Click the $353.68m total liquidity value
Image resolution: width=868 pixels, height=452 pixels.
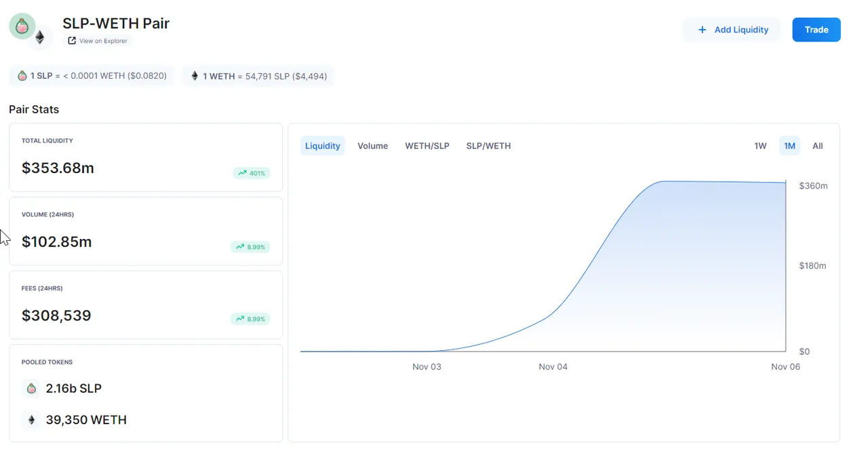(58, 168)
